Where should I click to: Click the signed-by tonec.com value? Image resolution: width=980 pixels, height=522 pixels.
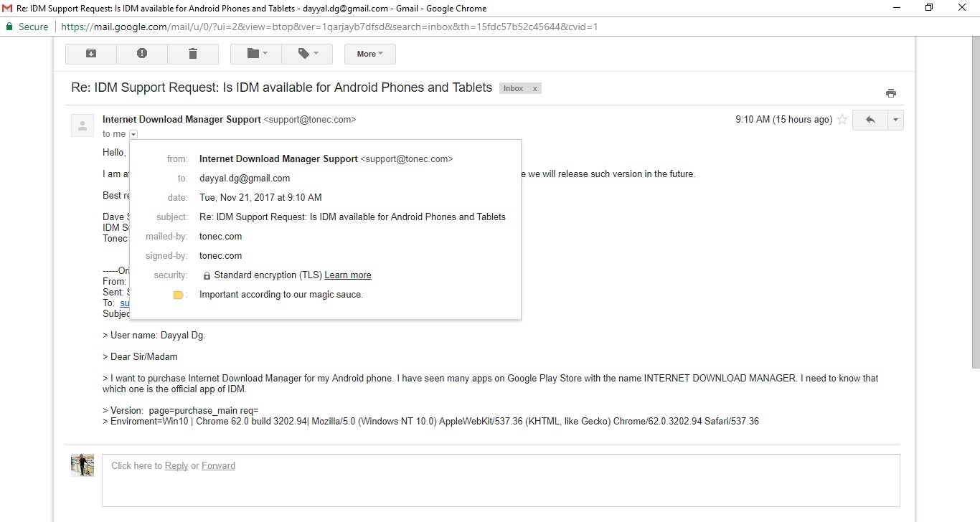pos(220,255)
